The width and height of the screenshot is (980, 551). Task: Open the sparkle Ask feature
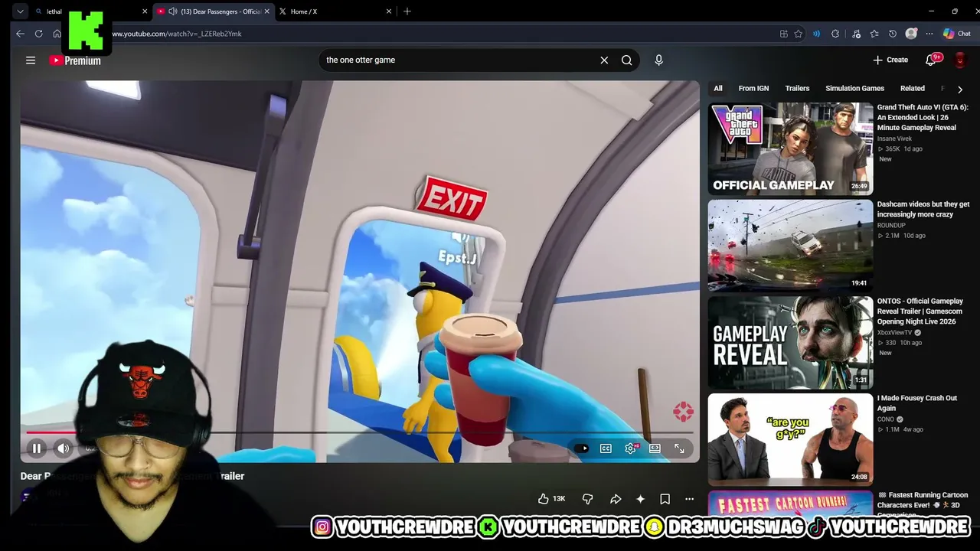640,499
